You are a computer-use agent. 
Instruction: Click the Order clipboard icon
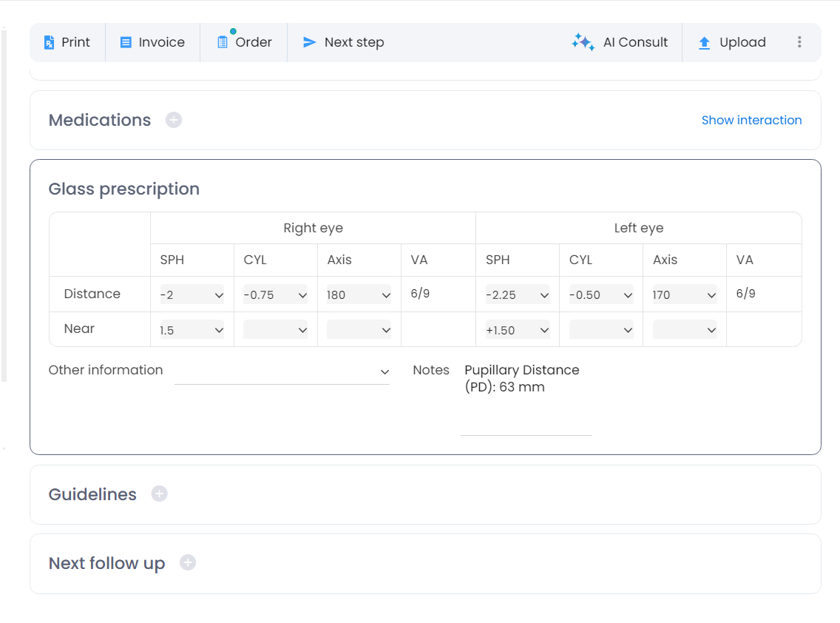(x=223, y=43)
